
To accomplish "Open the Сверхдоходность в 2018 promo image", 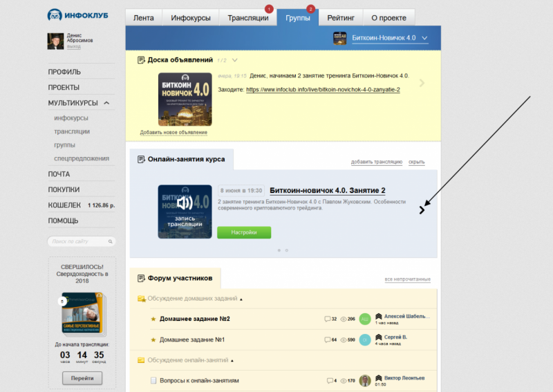I will tap(83, 313).
